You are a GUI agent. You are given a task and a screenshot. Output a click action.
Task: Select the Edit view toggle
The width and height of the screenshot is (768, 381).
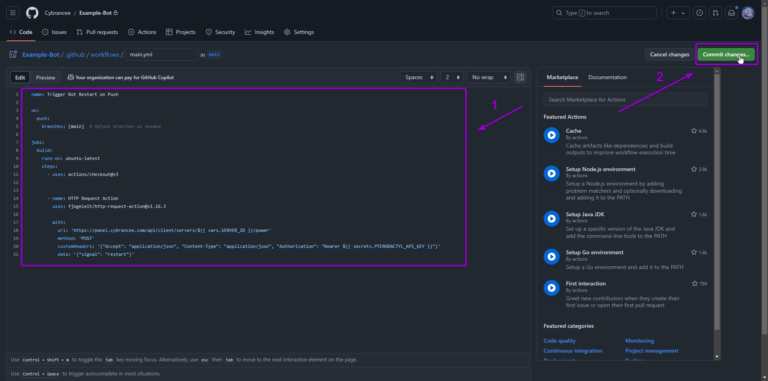[x=20, y=77]
